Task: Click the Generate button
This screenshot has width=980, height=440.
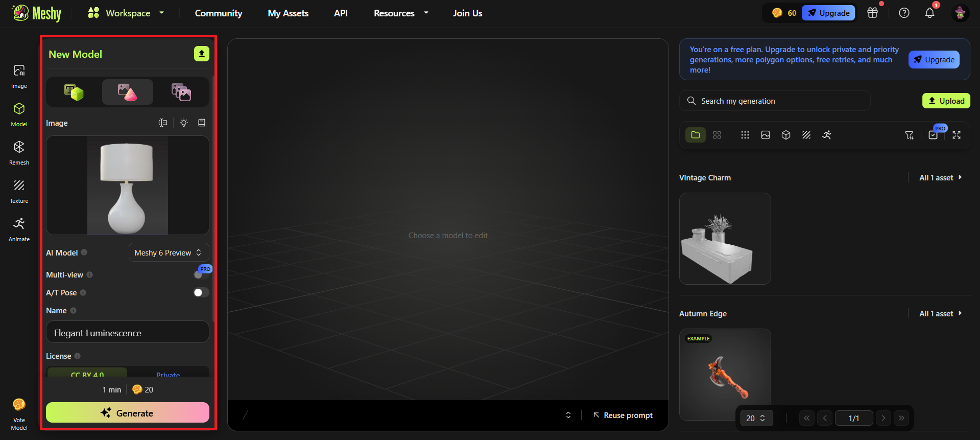Action: tap(128, 413)
